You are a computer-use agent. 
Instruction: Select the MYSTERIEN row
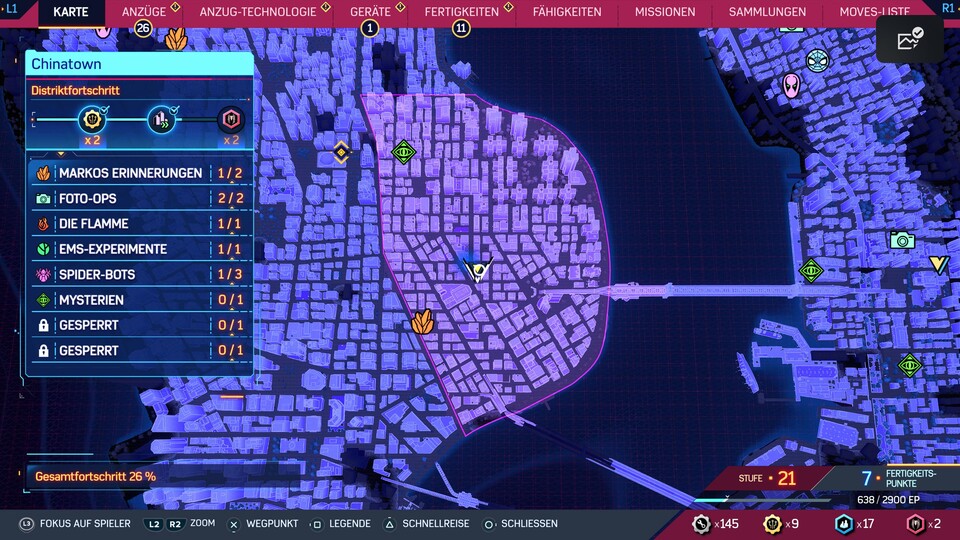tap(140, 300)
